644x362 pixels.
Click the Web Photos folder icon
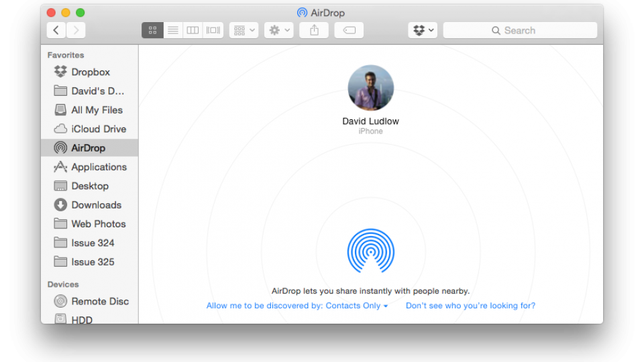[x=60, y=224]
